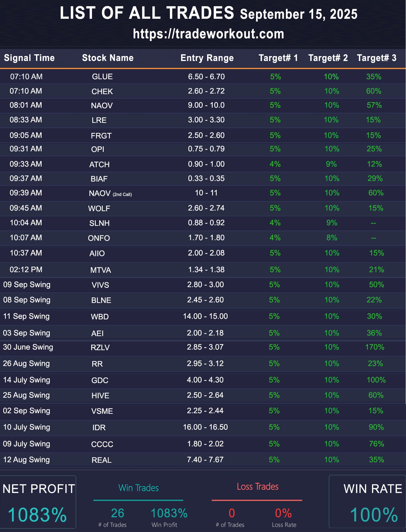Image resolution: width=406 pixels, height=532 pixels.
Task: Click the 30 June Swing signal label
Action: pyautogui.click(x=28, y=347)
